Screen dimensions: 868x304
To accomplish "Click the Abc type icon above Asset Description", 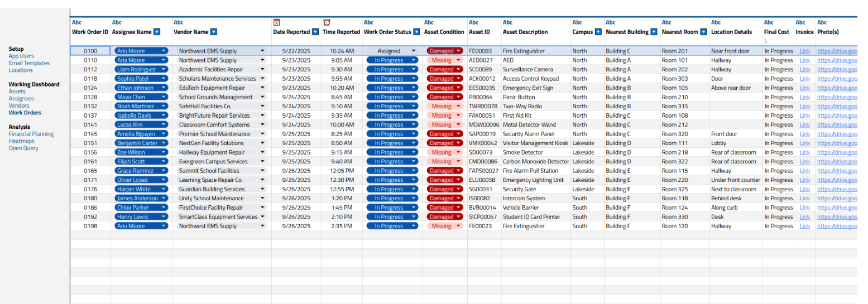I will [507, 23].
